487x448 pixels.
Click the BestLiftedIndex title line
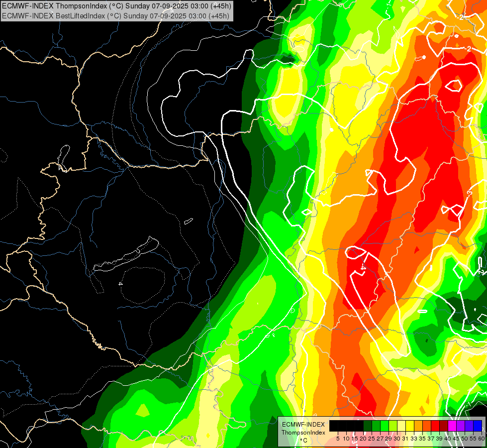[x=115, y=16]
